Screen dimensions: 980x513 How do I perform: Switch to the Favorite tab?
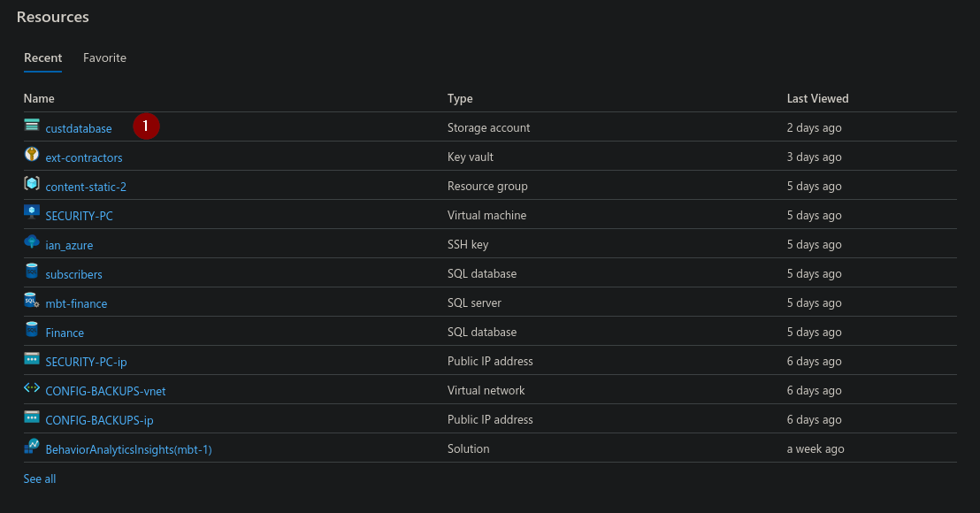104,57
